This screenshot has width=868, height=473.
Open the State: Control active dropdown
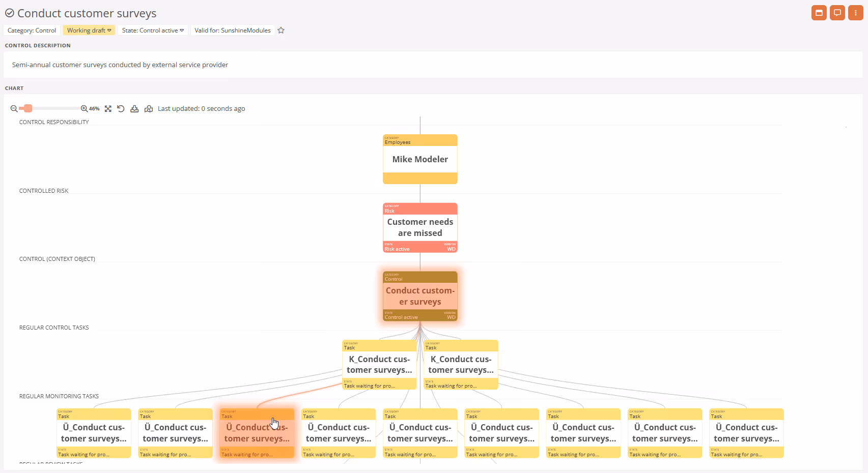[x=153, y=31]
